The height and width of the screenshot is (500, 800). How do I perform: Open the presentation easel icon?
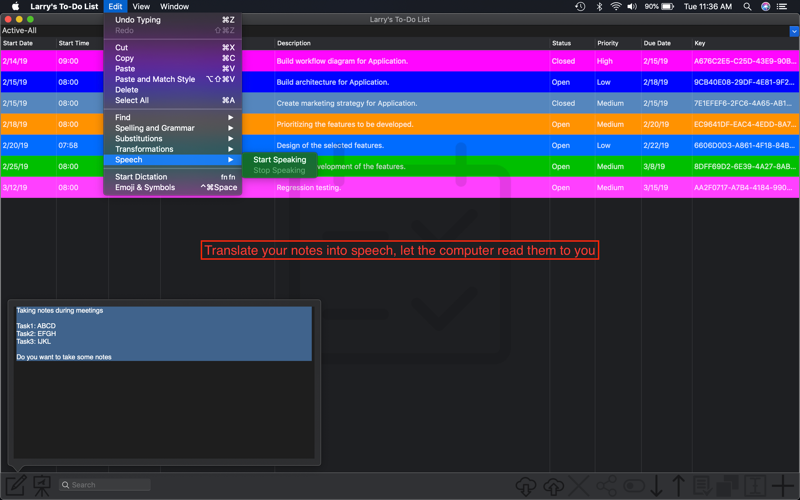(x=42, y=485)
